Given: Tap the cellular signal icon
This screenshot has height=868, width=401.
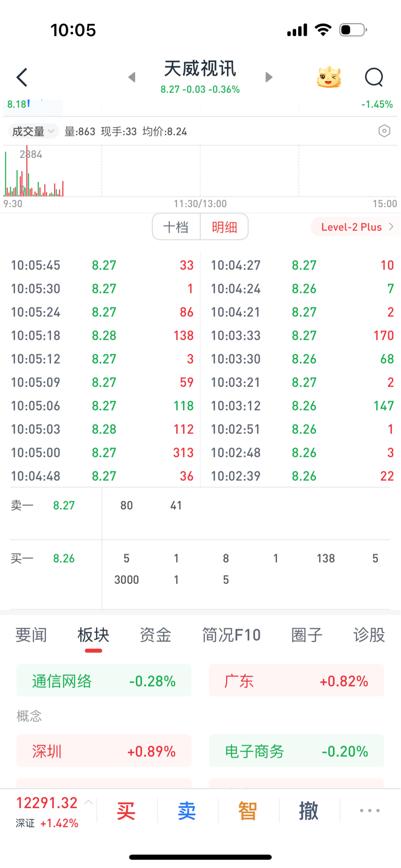Looking at the screenshot, I should [x=297, y=30].
